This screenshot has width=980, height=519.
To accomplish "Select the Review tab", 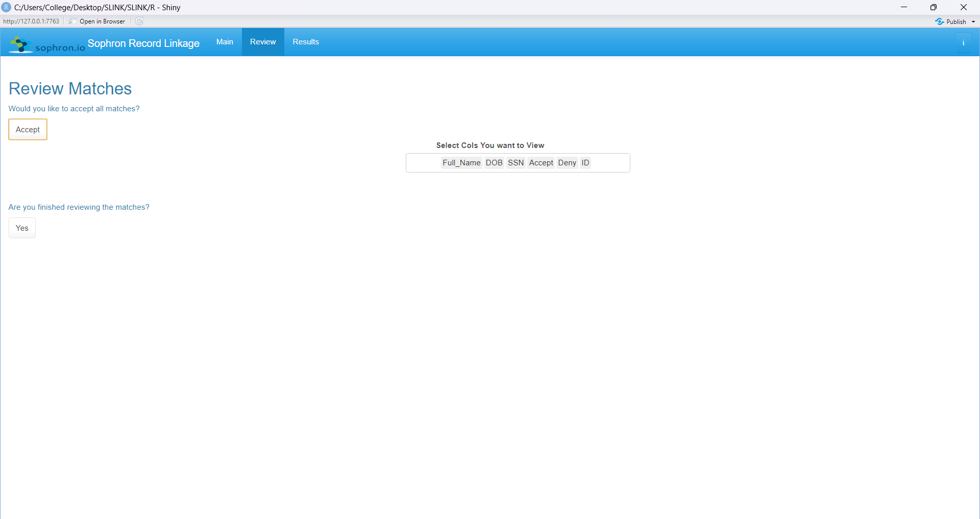I will coord(263,42).
